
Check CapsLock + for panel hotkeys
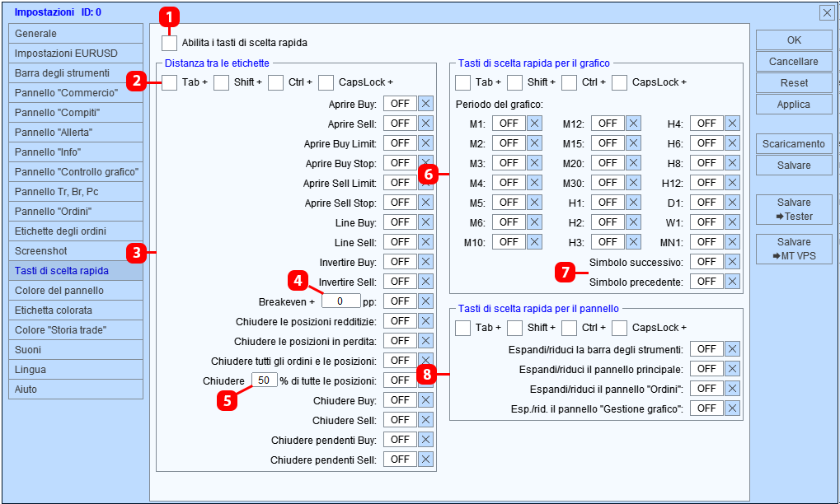point(620,328)
